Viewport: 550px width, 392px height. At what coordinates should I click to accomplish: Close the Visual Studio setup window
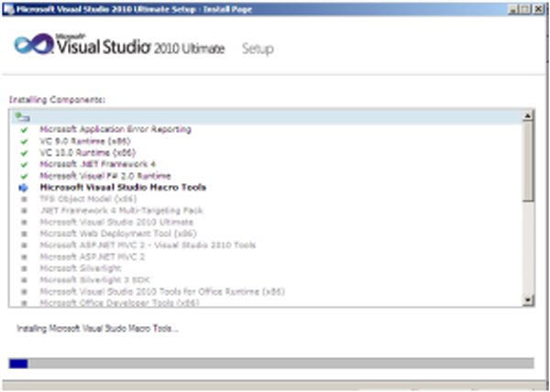tap(538, 9)
